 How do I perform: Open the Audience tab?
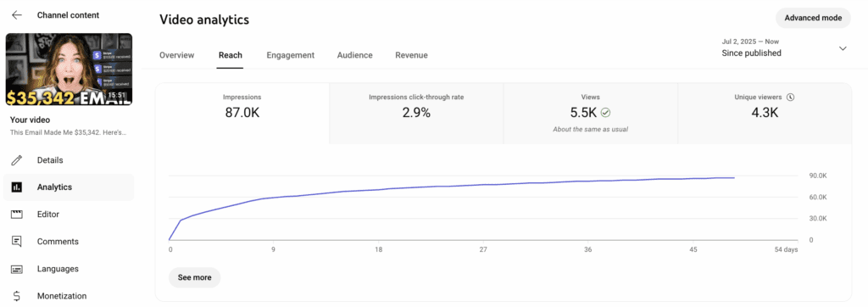coord(355,55)
